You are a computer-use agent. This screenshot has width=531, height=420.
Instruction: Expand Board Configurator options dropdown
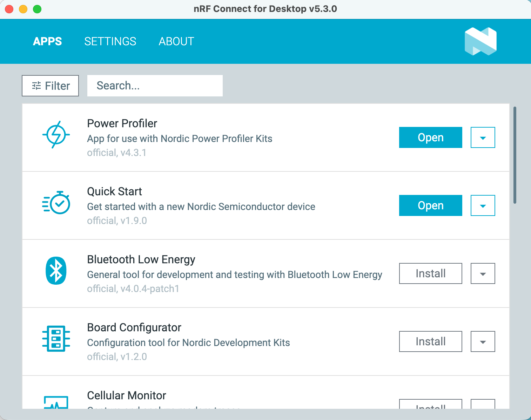click(483, 341)
